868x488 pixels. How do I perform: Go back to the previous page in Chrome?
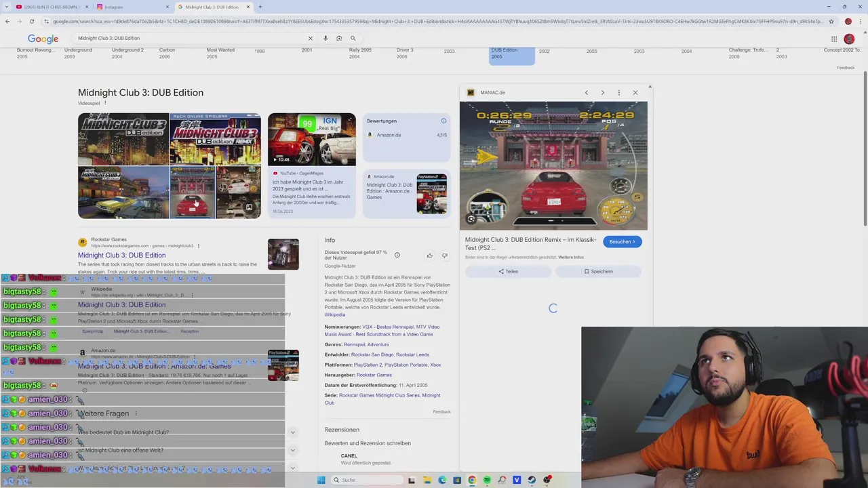7,21
